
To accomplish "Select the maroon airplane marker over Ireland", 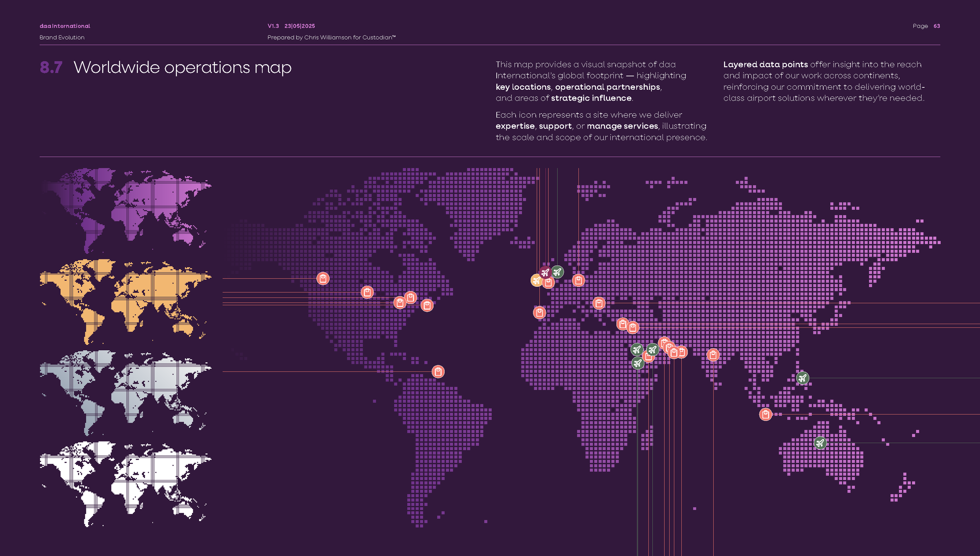I will point(545,272).
